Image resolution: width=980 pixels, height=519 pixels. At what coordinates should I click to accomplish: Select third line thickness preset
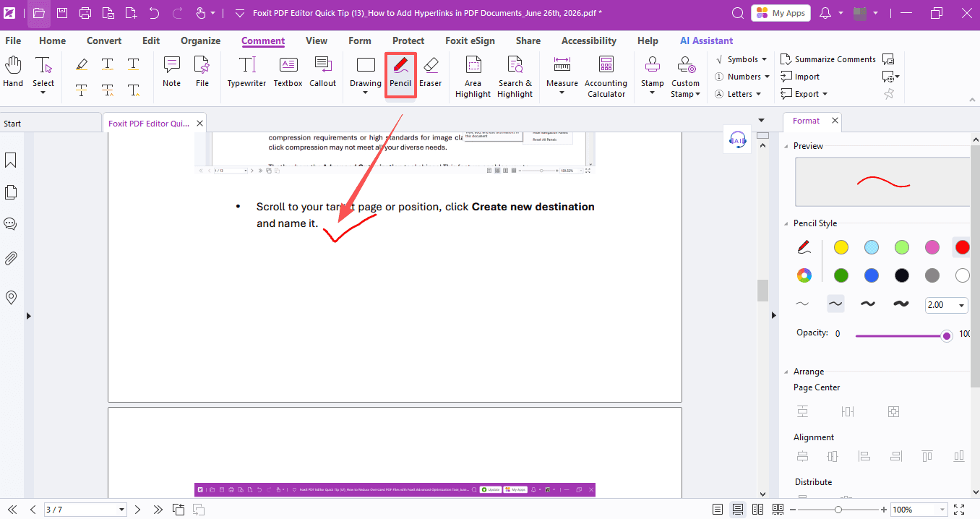click(x=868, y=304)
